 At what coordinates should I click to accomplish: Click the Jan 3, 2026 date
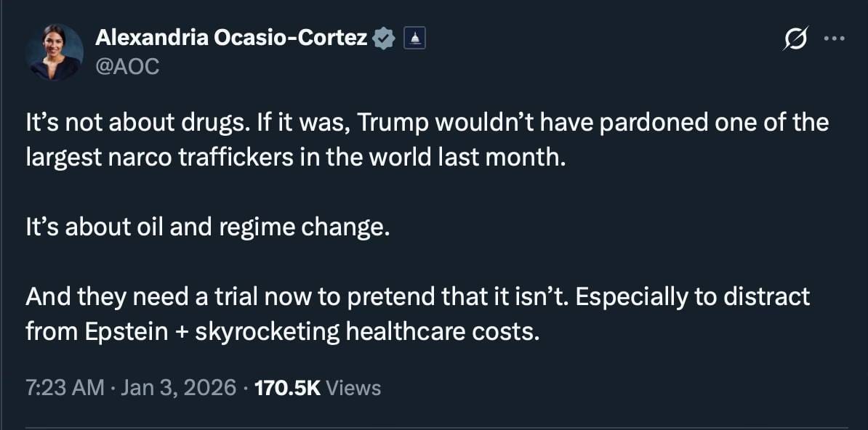(179, 388)
